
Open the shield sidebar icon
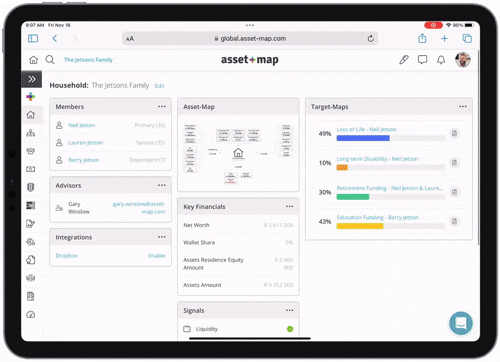[31, 187]
